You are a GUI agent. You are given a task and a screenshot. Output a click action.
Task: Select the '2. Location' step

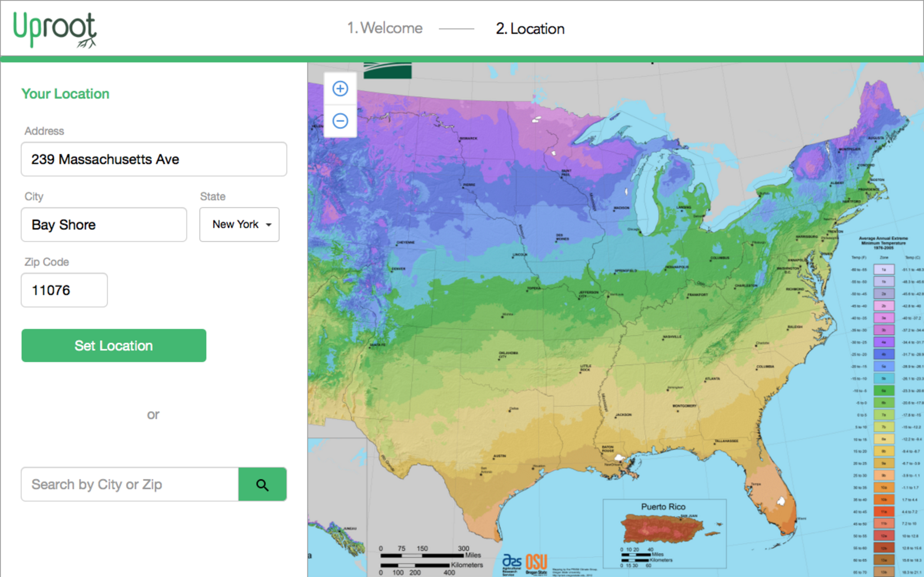pos(530,29)
